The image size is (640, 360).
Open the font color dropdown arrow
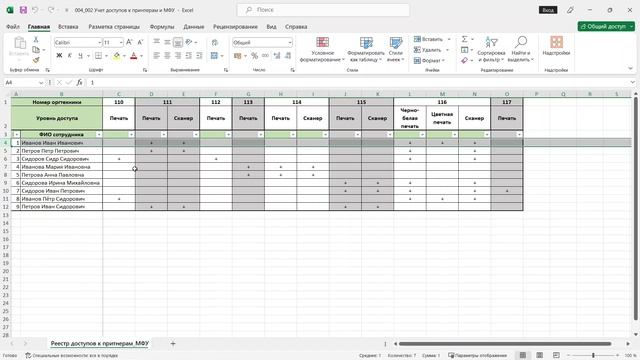click(x=142, y=56)
